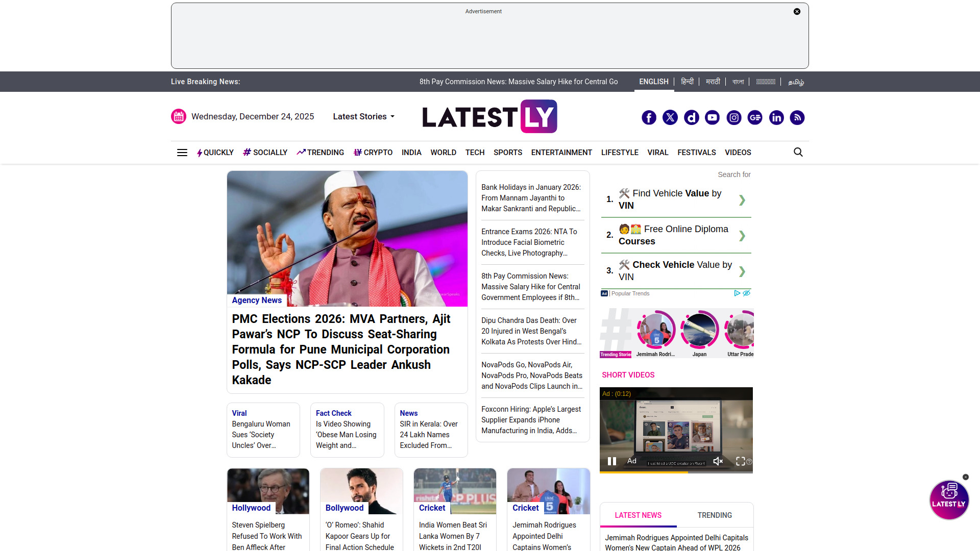The height and width of the screenshot is (551, 980).
Task: Open the LatestLY Facebook page icon
Action: [649, 118]
